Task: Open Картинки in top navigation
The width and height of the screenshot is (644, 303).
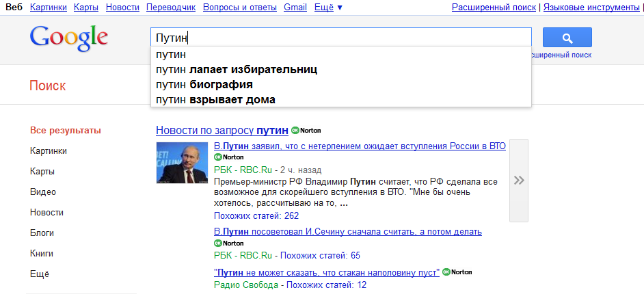Action: coord(49,8)
